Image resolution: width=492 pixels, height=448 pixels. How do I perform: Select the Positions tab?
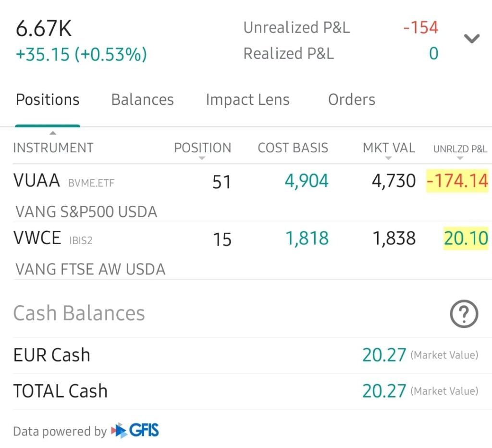[48, 100]
